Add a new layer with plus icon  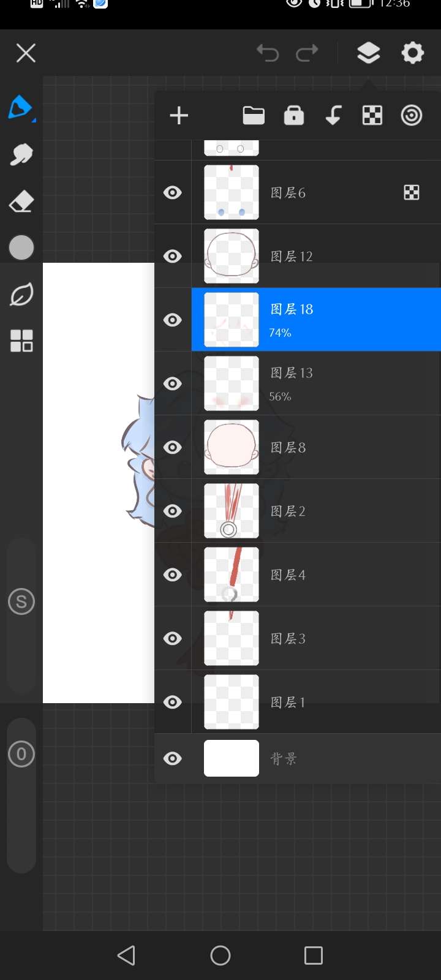pos(179,116)
